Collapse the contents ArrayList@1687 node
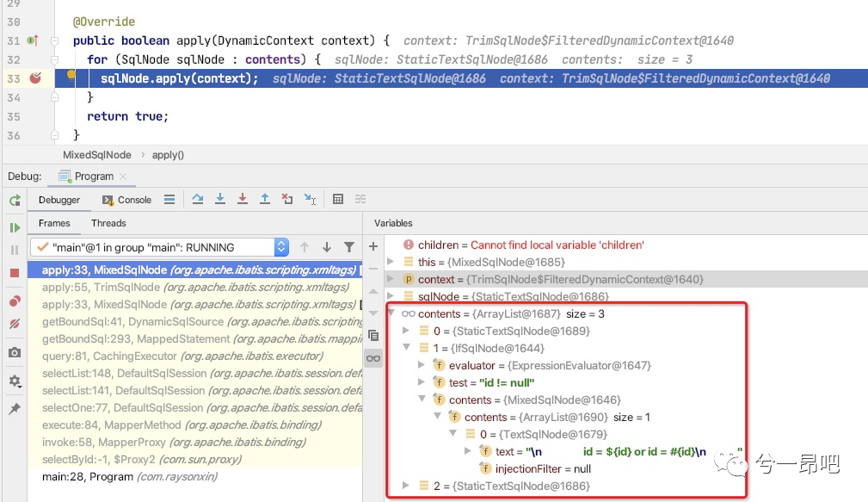 click(391, 313)
